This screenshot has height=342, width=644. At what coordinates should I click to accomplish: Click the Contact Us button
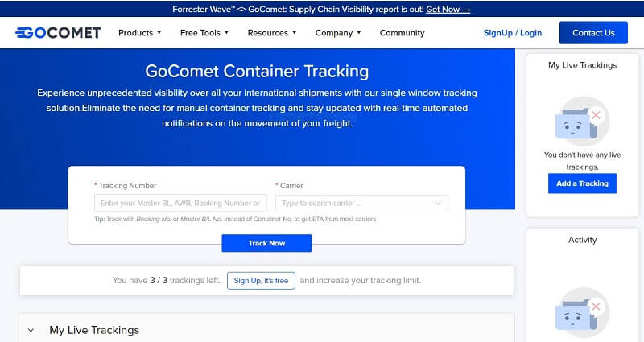tap(593, 33)
